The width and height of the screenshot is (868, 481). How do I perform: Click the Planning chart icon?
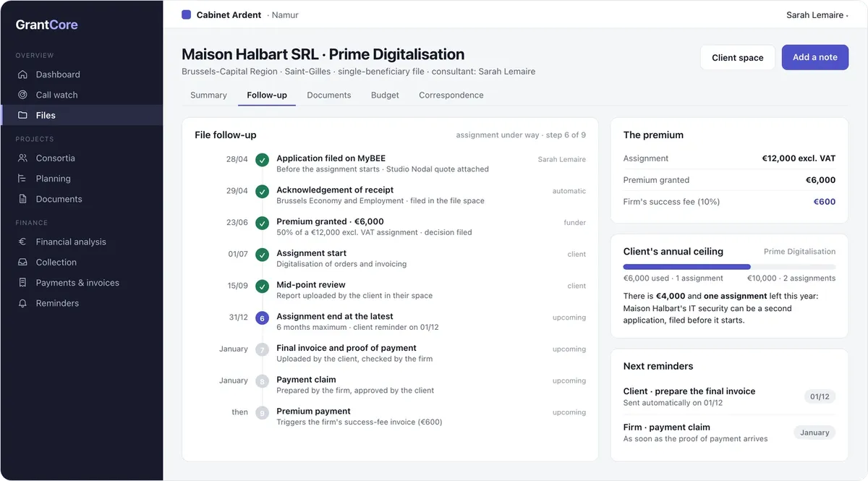coord(22,179)
